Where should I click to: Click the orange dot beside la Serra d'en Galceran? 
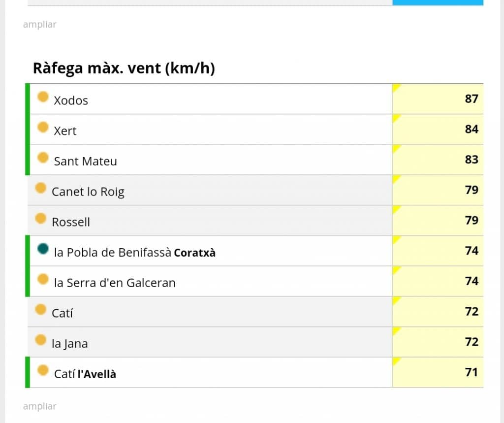click(x=43, y=279)
